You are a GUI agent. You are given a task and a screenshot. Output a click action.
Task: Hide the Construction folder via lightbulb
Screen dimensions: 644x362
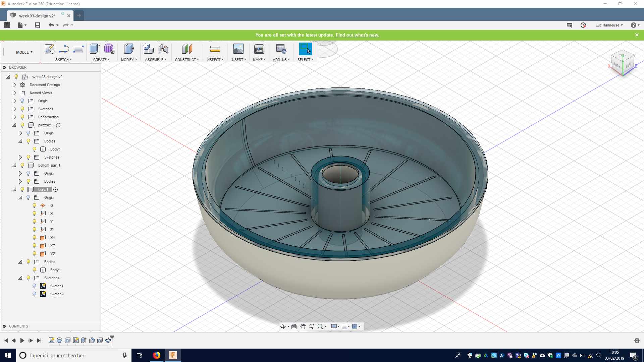22,117
